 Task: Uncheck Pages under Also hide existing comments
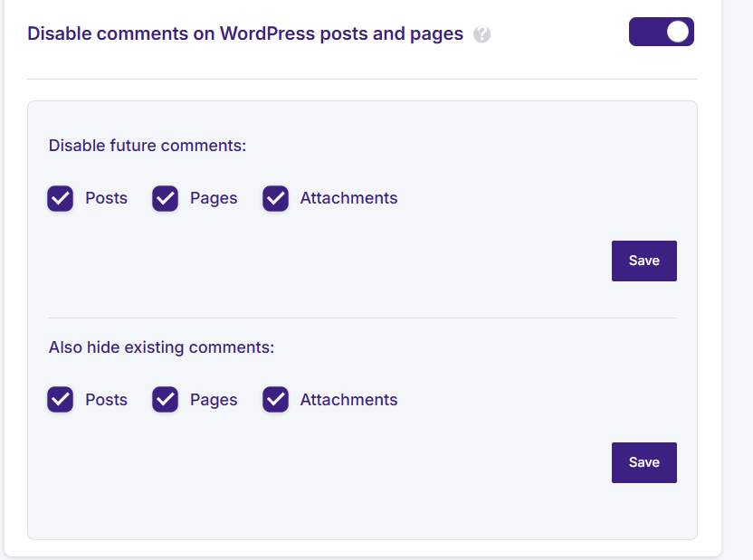click(166, 399)
